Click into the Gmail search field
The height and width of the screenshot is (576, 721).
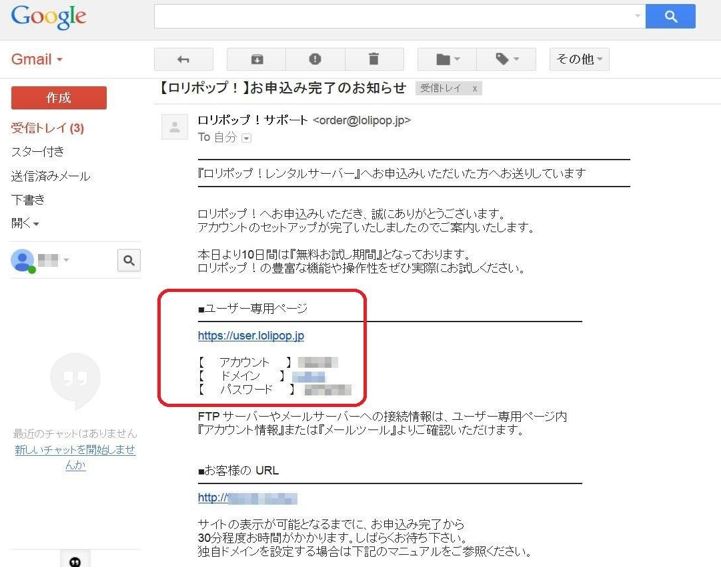pos(394,17)
